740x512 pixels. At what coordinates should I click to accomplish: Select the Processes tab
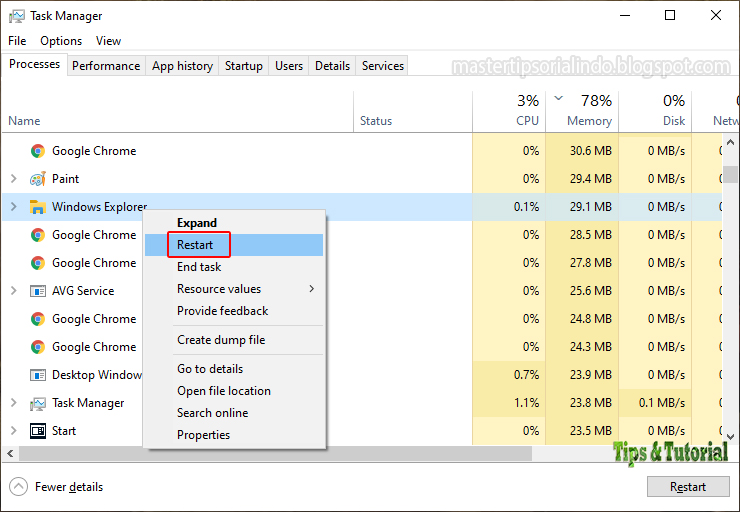point(34,64)
